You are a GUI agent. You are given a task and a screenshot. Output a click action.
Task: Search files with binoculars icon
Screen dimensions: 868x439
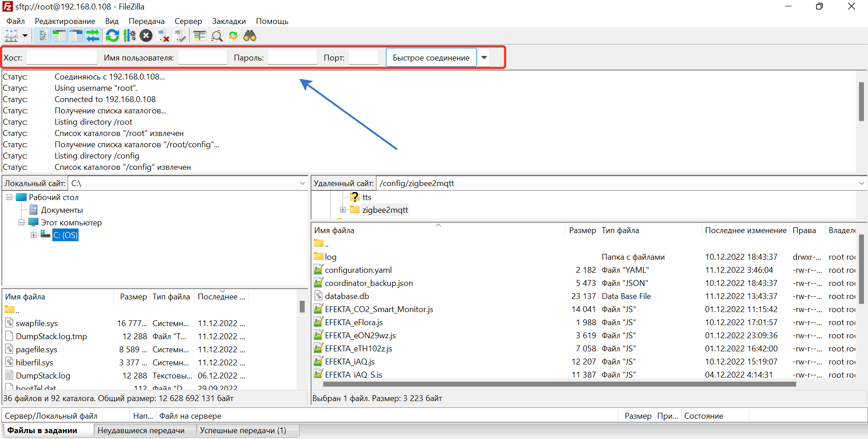point(250,35)
